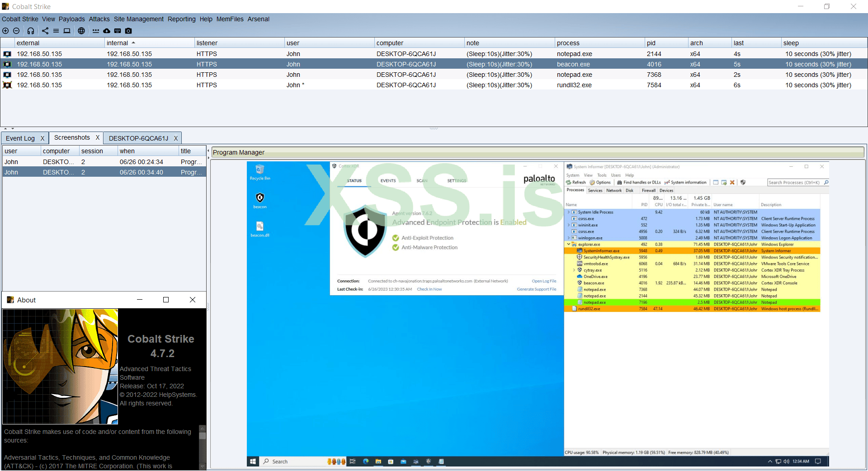Open the Help menu
The width and height of the screenshot is (868, 471).
pos(206,19)
